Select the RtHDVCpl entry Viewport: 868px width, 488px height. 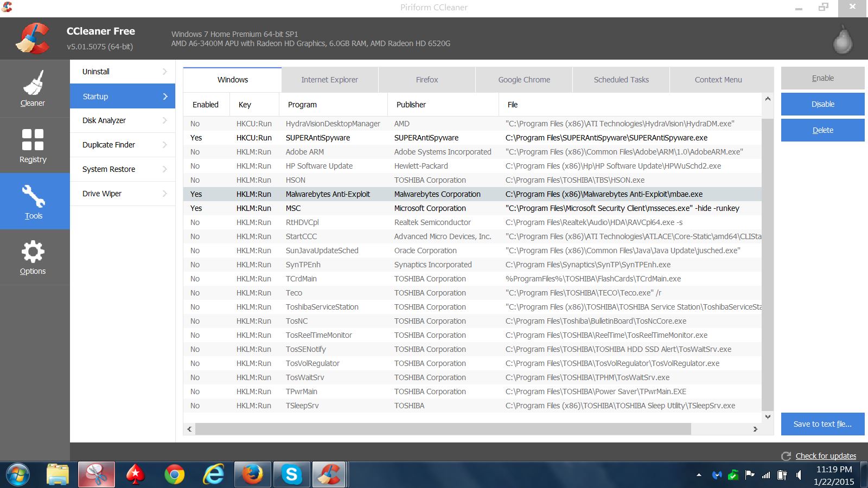coord(473,222)
